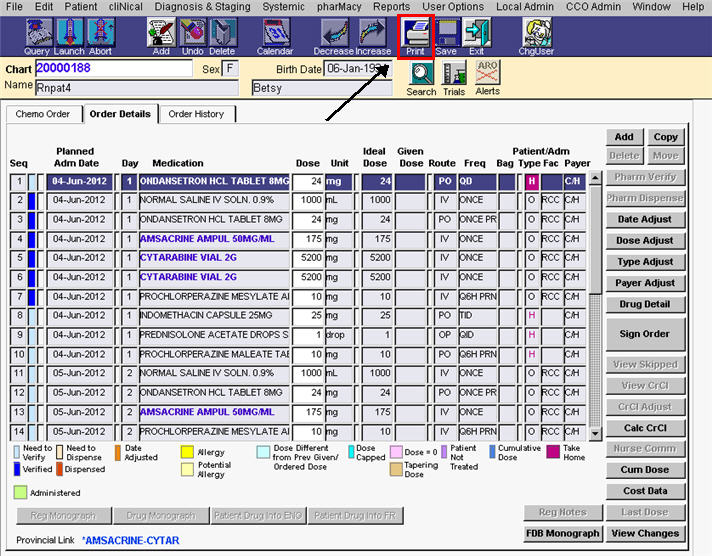Select row 4 AMSACRINE AMPUL 50MG/ML medication

214,239
